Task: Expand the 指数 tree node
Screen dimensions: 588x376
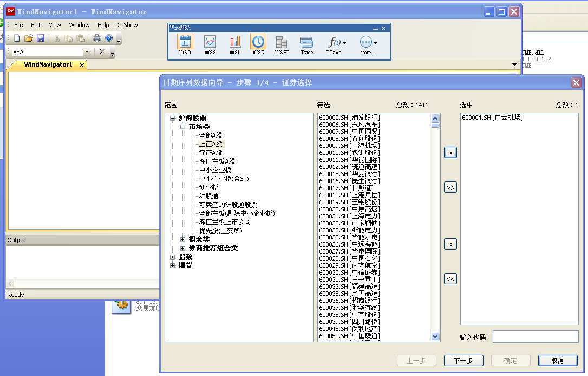Action: point(173,257)
